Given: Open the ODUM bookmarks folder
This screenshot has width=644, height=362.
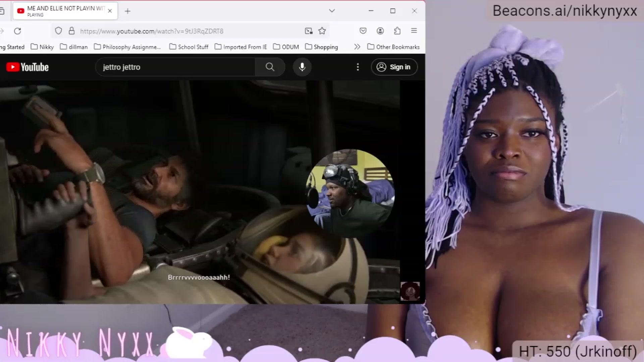Looking at the screenshot, I should tap(286, 47).
